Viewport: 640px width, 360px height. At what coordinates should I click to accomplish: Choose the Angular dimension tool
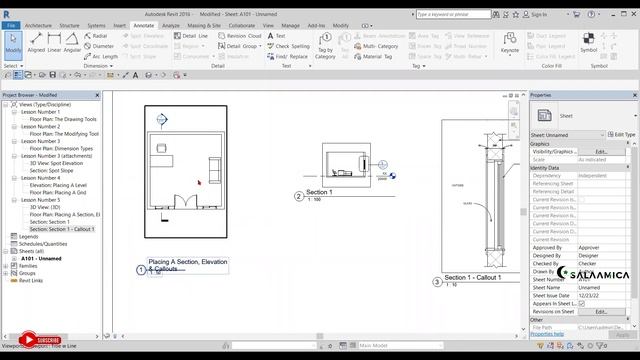coord(72,43)
